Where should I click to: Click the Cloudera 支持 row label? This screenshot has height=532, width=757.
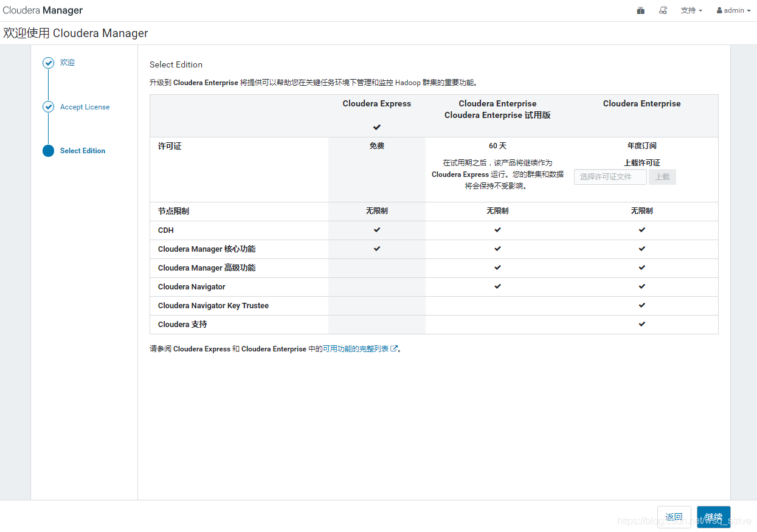(x=182, y=325)
